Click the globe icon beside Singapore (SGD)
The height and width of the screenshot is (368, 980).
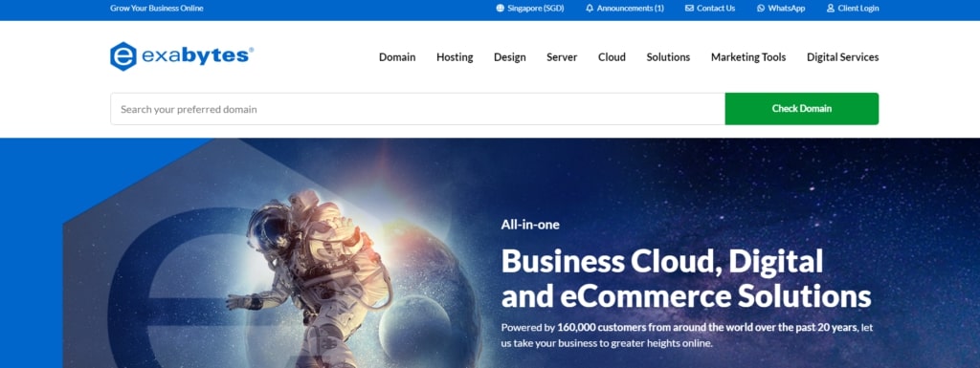click(500, 8)
